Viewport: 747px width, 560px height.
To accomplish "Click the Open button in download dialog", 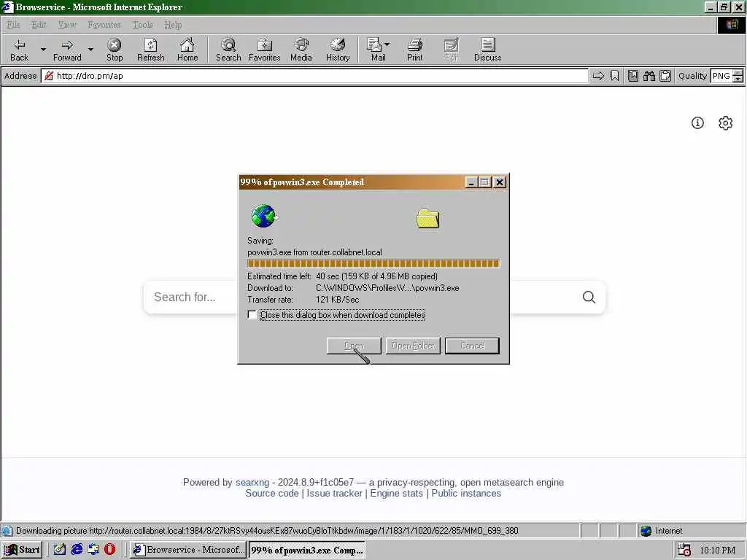I will [x=354, y=346].
